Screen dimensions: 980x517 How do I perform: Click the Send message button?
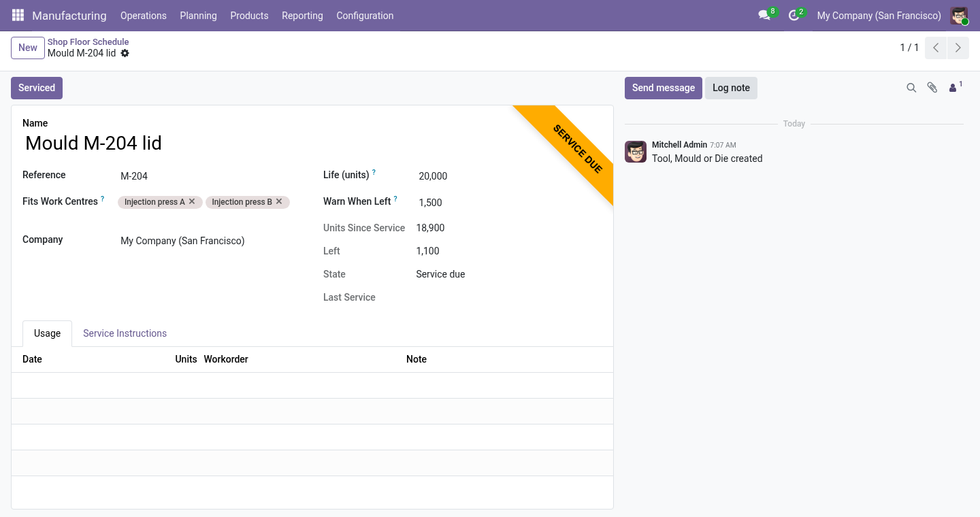click(664, 88)
